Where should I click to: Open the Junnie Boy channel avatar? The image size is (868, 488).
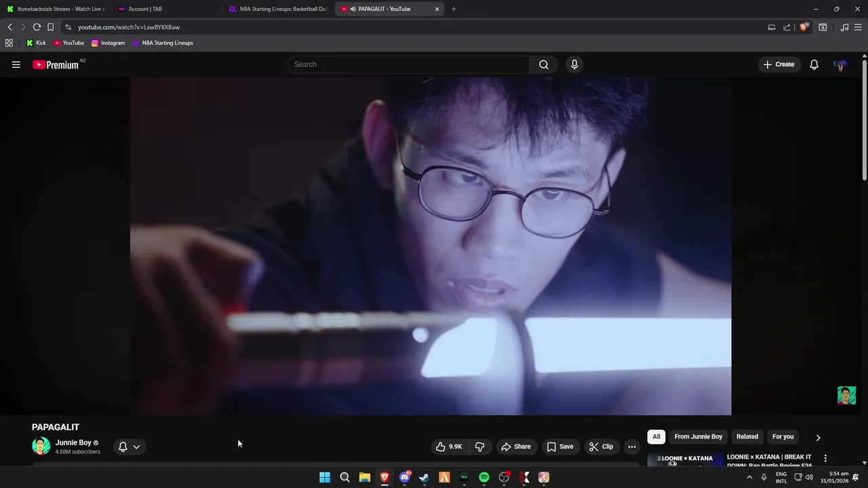(41, 446)
